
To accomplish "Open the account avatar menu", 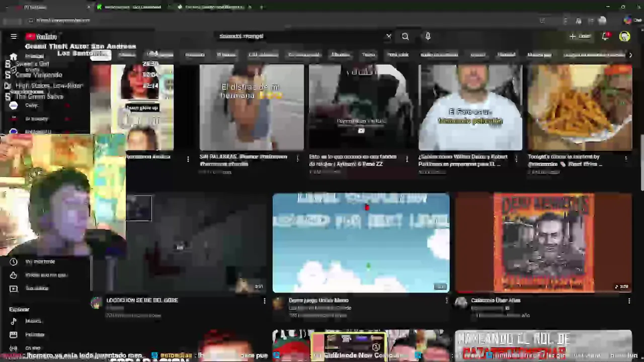I will 624,36.
